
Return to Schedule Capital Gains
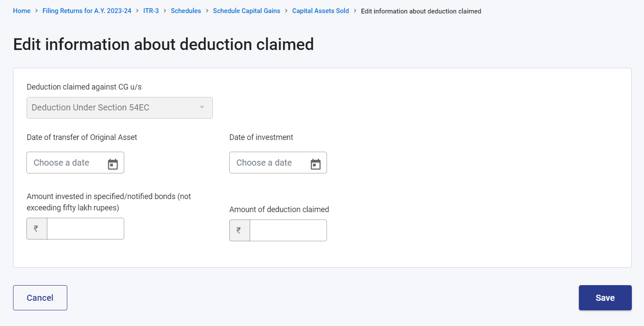pos(246,11)
